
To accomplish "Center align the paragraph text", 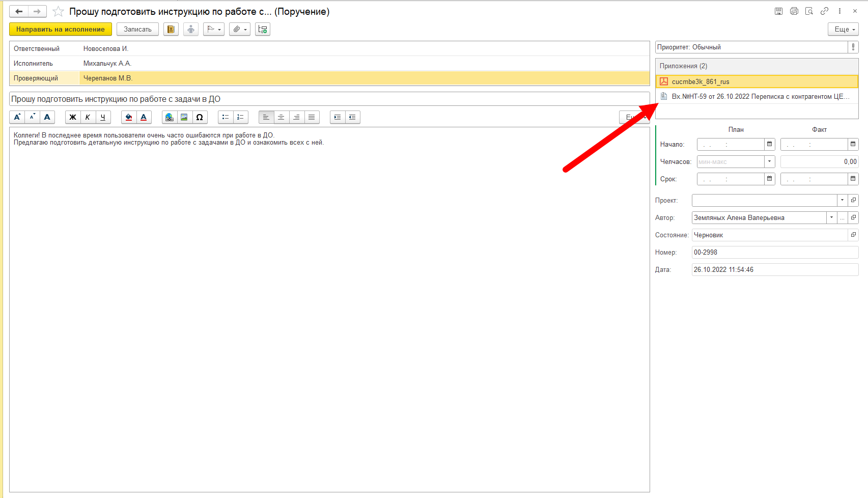I will (x=281, y=117).
